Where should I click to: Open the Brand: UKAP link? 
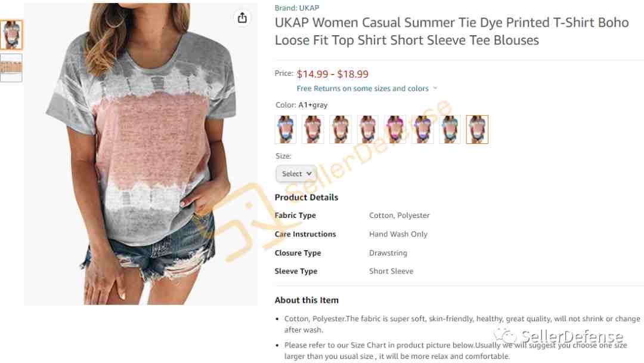click(297, 8)
